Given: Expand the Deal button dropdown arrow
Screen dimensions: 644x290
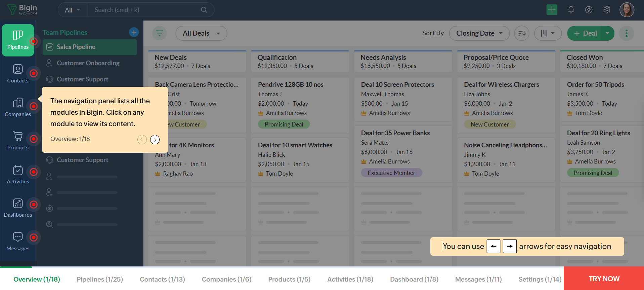Looking at the screenshot, I should click(607, 33).
